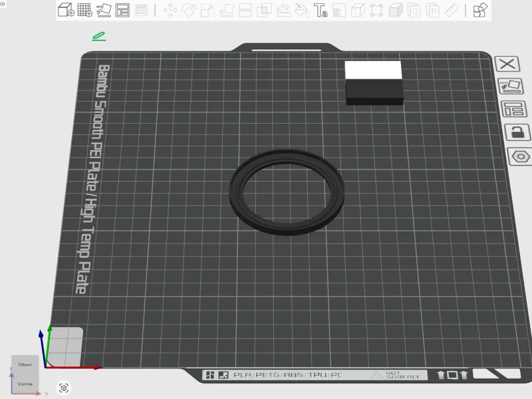Click the top toolbar Auto Orient icon
The width and height of the screenshot is (532, 399).
click(104, 10)
